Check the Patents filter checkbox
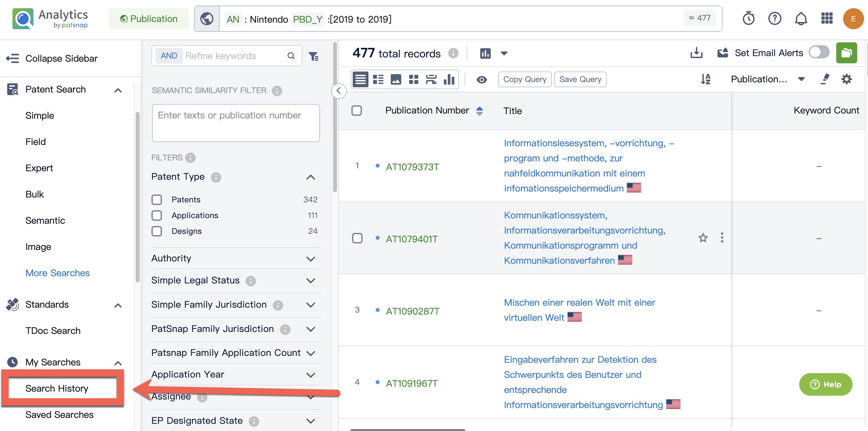The width and height of the screenshot is (868, 431). 157,200
